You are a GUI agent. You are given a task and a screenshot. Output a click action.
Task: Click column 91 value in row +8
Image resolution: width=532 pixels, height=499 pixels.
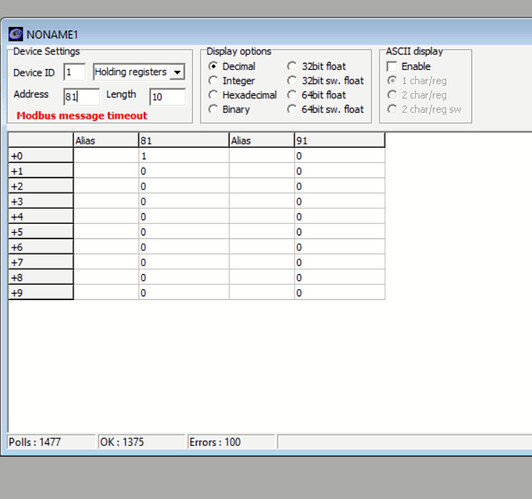(x=339, y=277)
